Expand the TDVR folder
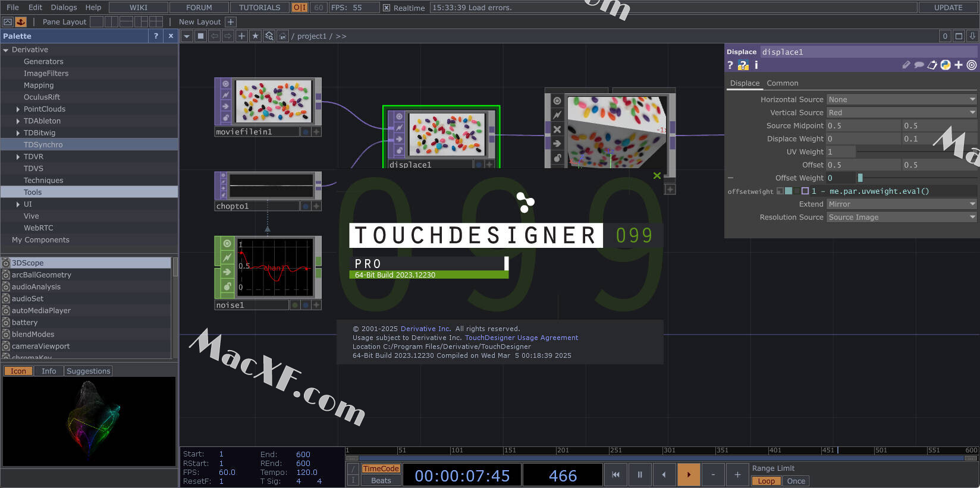 pyautogui.click(x=18, y=157)
